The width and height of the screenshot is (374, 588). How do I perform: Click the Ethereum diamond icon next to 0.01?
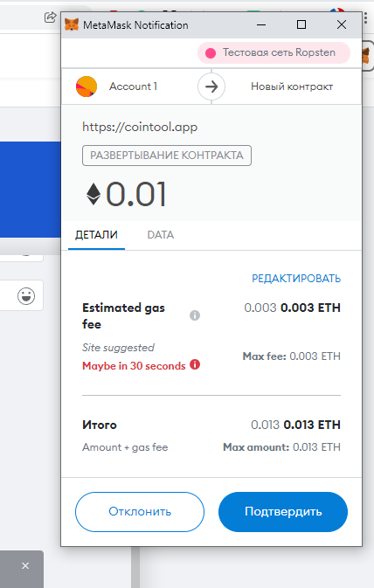pyautogui.click(x=93, y=194)
